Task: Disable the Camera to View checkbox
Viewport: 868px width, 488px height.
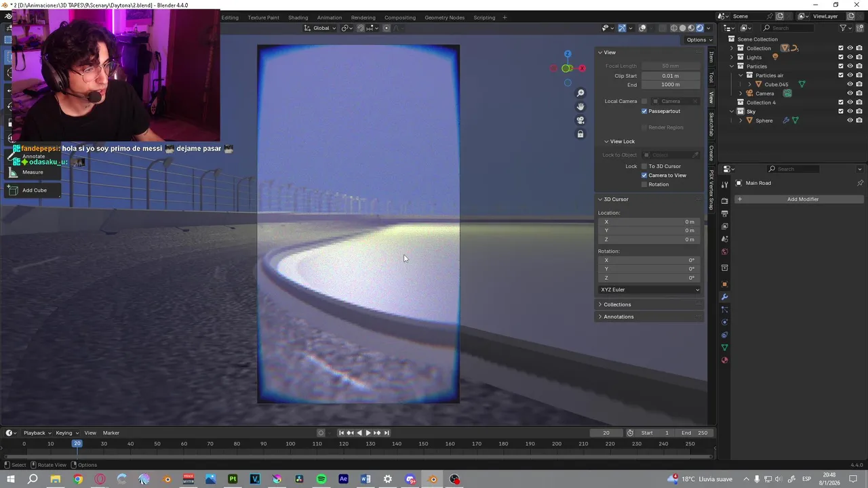Action: click(x=644, y=176)
